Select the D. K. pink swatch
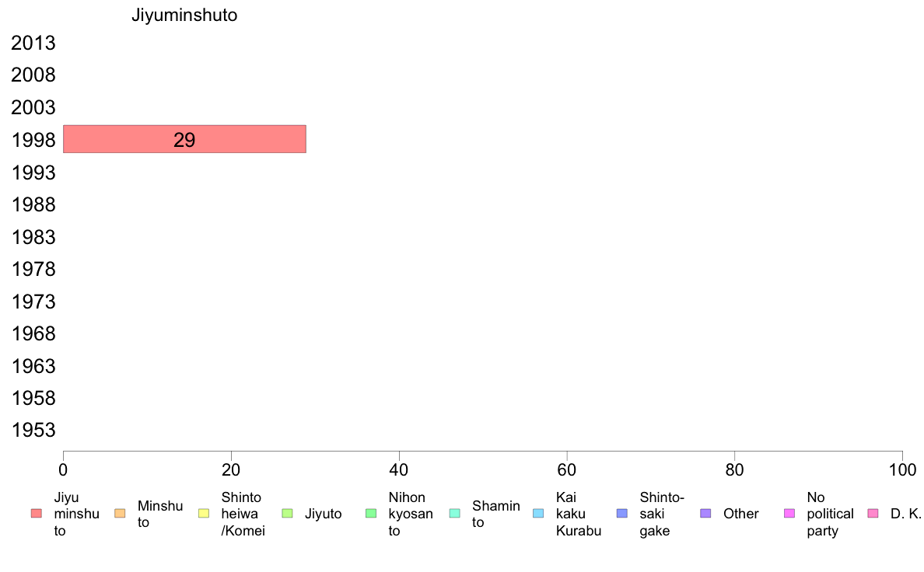Screen dimensions: 924x572 873,514
